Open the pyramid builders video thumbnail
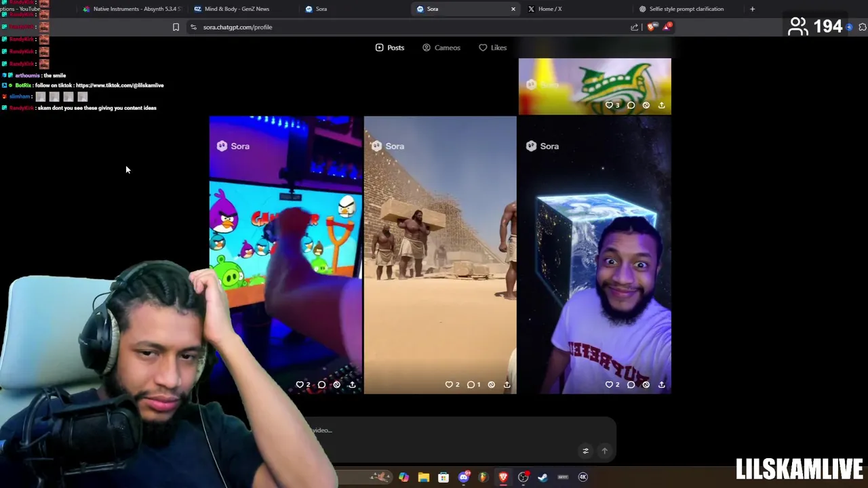Image resolution: width=868 pixels, height=488 pixels. [x=440, y=254]
